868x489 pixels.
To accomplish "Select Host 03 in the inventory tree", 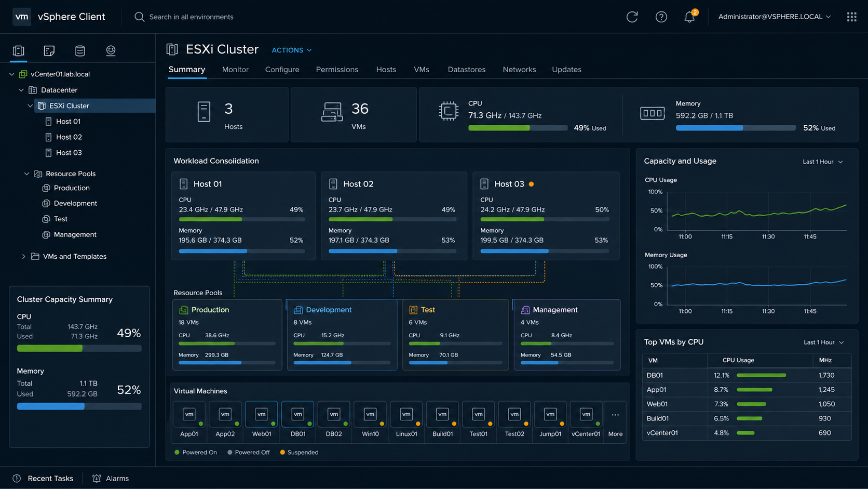I will click(x=69, y=153).
